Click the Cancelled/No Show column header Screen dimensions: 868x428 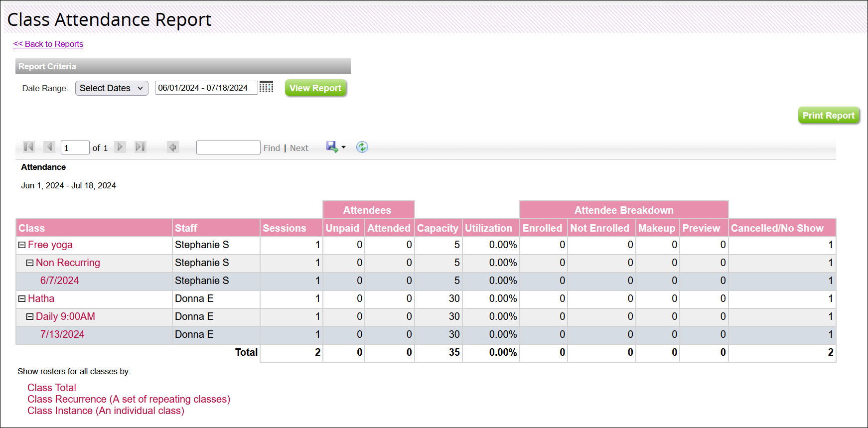tap(782, 228)
